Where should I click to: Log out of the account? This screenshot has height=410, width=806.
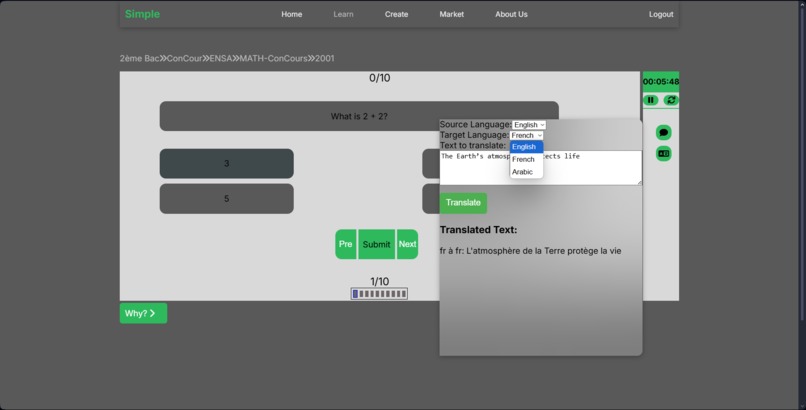tap(661, 14)
